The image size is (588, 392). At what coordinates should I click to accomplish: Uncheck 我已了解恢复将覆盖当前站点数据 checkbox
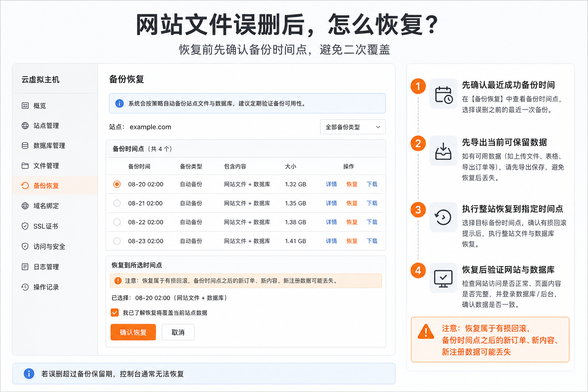click(115, 313)
